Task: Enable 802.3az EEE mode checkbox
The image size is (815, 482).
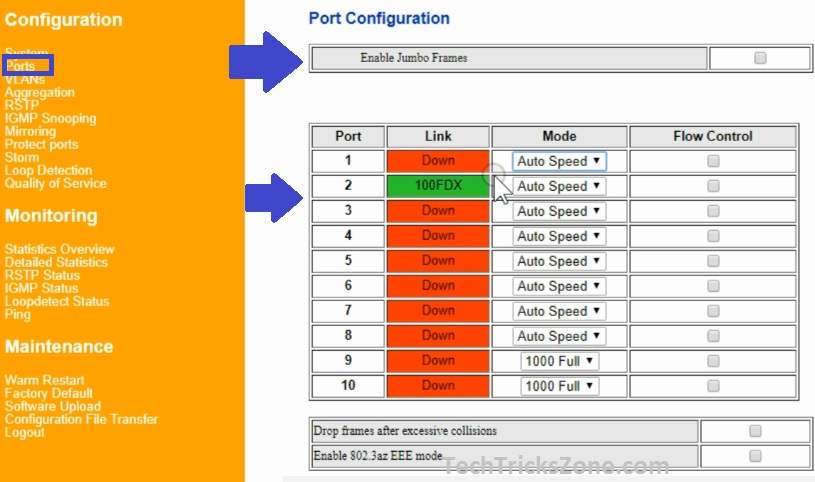Action: (x=755, y=456)
